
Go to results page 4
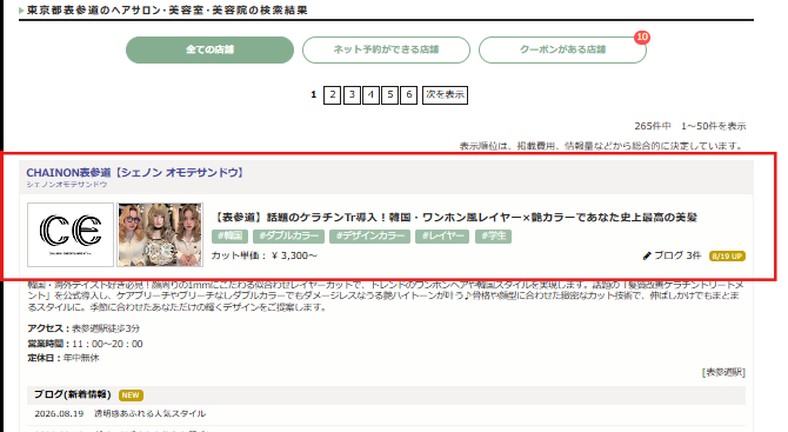tap(371, 94)
